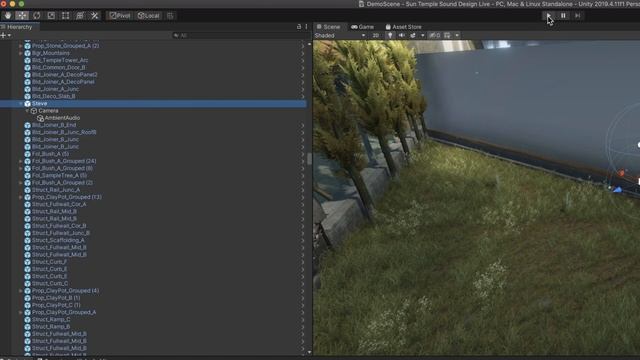The image size is (640, 360).
Task: Open scene effects dropdown arrow
Action: pyautogui.click(x=422, y=36)
